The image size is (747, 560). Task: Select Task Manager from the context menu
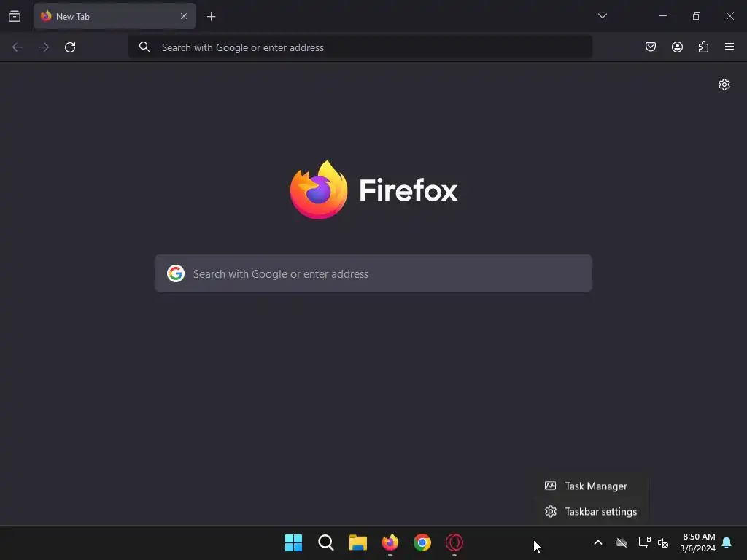coord(591,486)
